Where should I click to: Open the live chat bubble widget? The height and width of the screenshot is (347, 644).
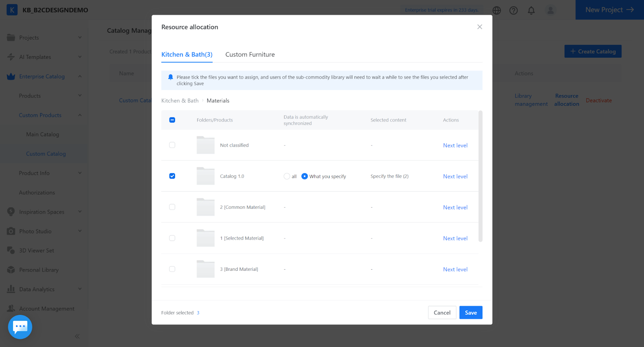tap(20, 327)
